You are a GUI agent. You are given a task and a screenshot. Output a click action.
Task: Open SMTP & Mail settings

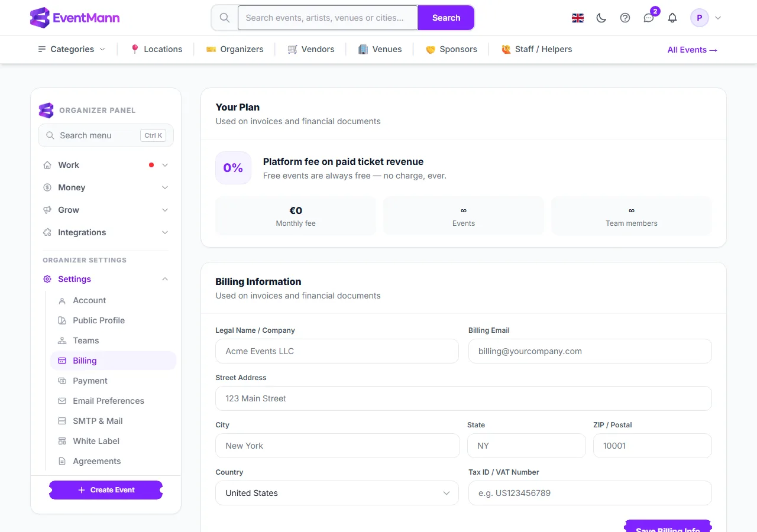click(x=113, y=421)
